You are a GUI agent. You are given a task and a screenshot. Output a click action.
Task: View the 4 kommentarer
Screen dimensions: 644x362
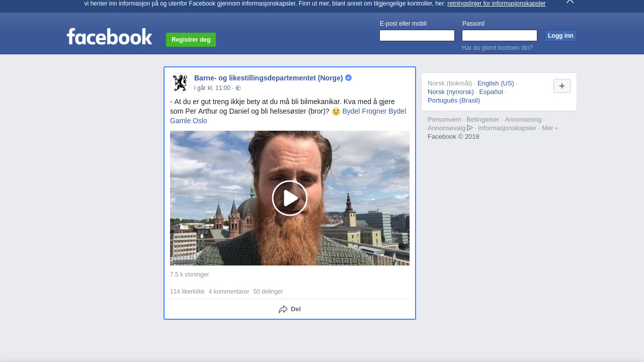pos(228,292)
